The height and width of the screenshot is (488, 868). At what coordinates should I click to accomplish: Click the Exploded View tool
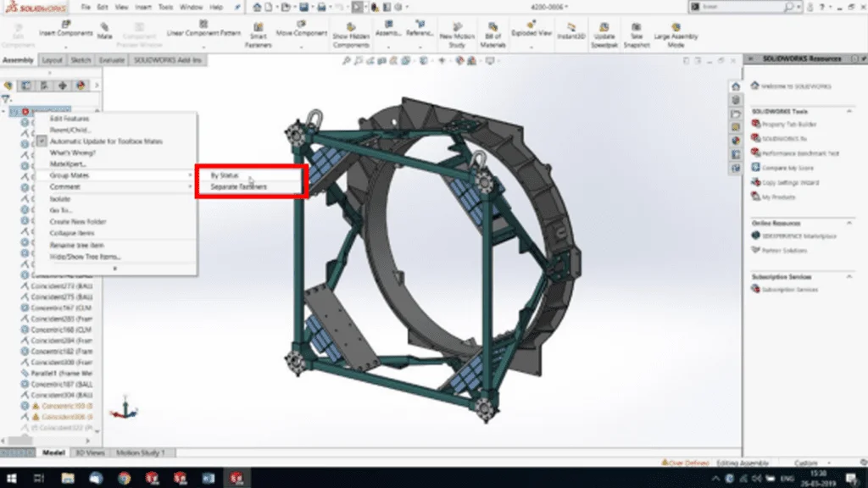pyautogui.click(x=531, y=29)
